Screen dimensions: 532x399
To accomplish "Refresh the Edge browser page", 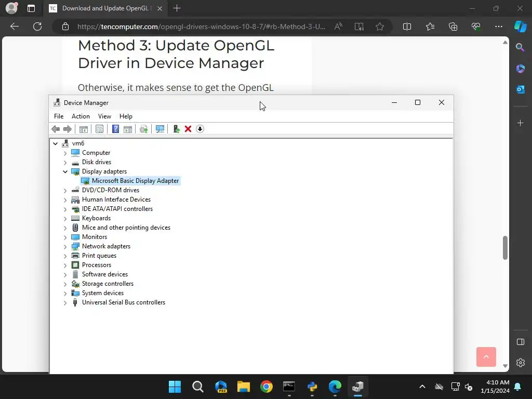I will [x=37, y=26].
